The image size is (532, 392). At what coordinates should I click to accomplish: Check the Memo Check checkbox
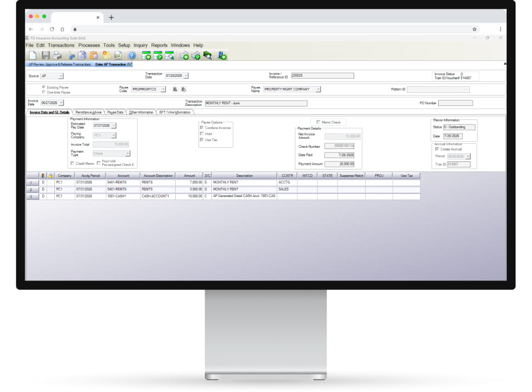(318, 122)
